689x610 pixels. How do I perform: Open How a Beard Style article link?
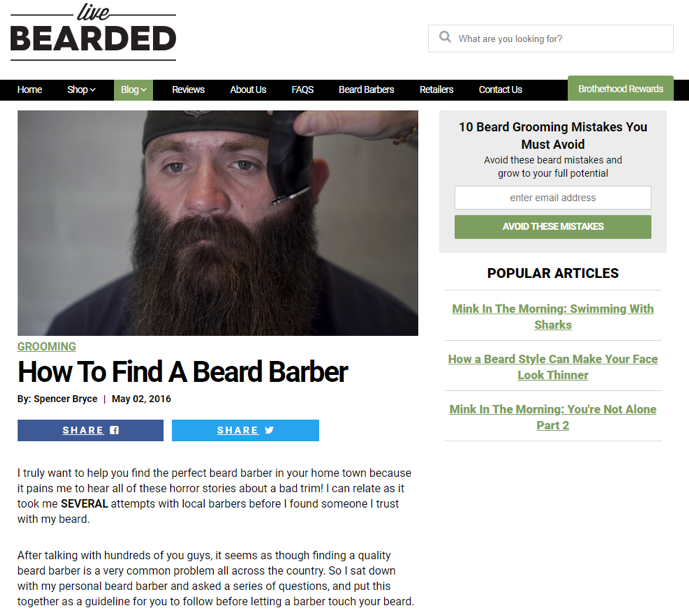point(553,367)
